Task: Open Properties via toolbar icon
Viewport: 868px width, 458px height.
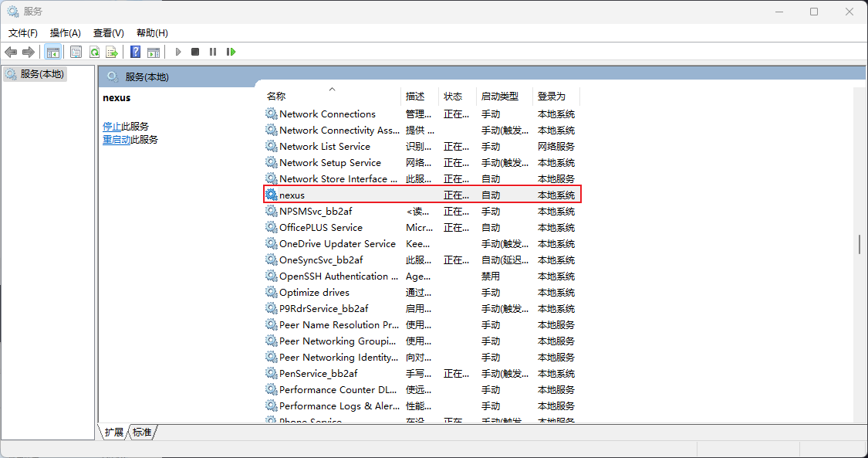Action: pyautogui.click(x=76, y=52)
